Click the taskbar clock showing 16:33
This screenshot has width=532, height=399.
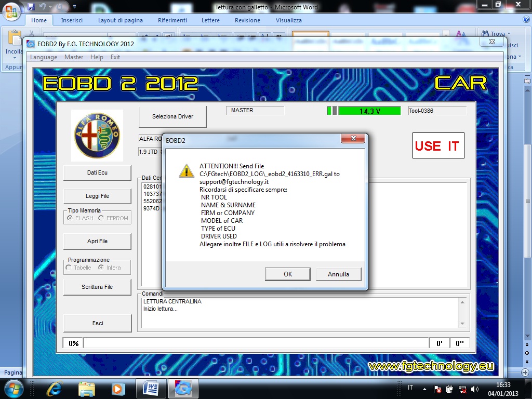pyautogui.click(x=503, y=389)
